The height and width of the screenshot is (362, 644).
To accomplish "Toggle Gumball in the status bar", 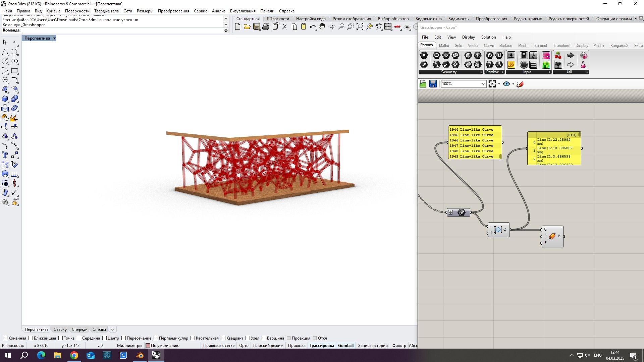I will [x=345, y=346].
